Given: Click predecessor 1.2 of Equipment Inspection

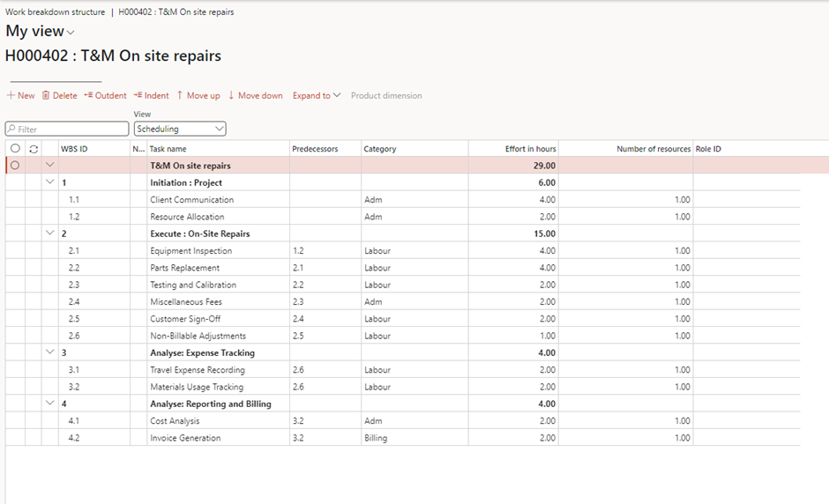Looking at the screenshot, I should [299, 251].
